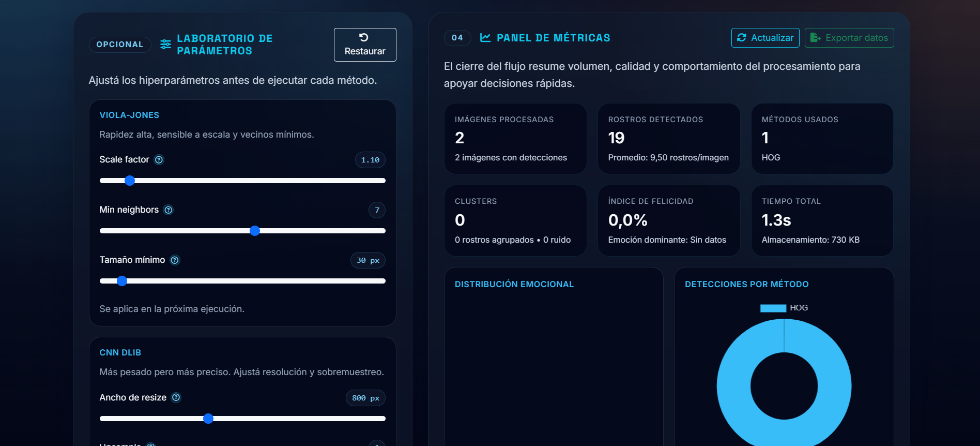Click the Distribución emocional heading

tap(514, 285)
